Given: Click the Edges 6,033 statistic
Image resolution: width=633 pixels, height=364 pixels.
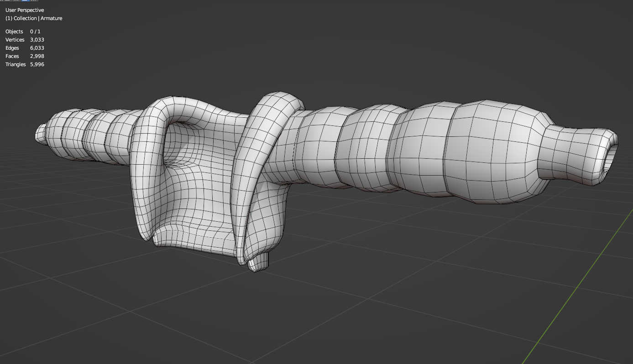Looking at the screenshot, I should coord(25,48).
